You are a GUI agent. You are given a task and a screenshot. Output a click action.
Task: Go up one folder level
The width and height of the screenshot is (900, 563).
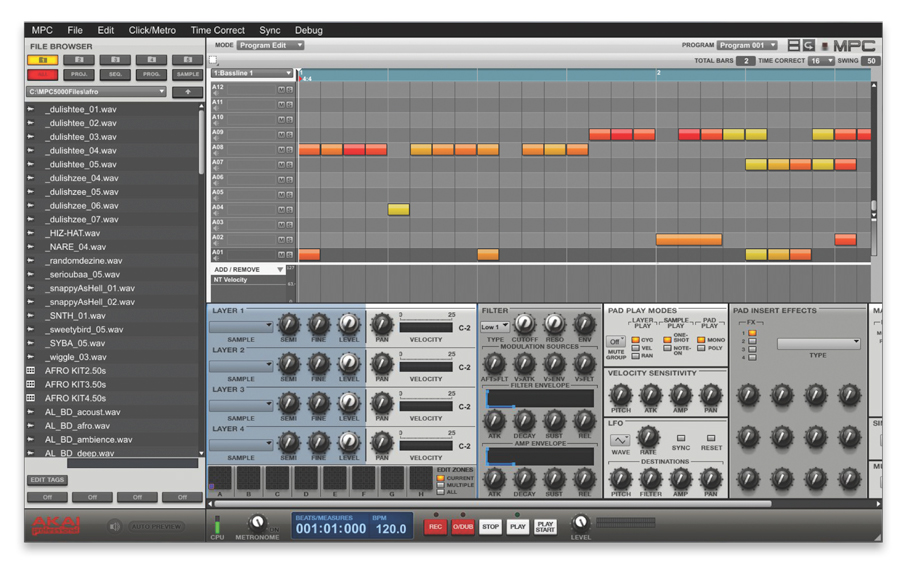(x=188, y=92)
